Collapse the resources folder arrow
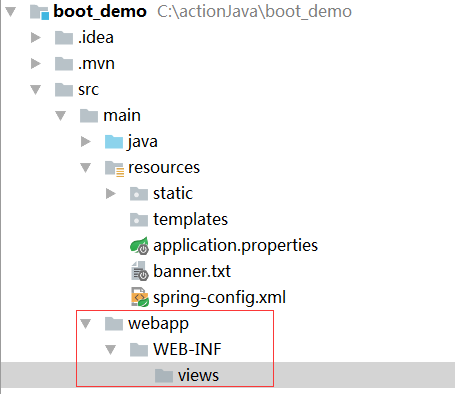The height and width of the screenshot is (394, 455). tap(86, 168)
